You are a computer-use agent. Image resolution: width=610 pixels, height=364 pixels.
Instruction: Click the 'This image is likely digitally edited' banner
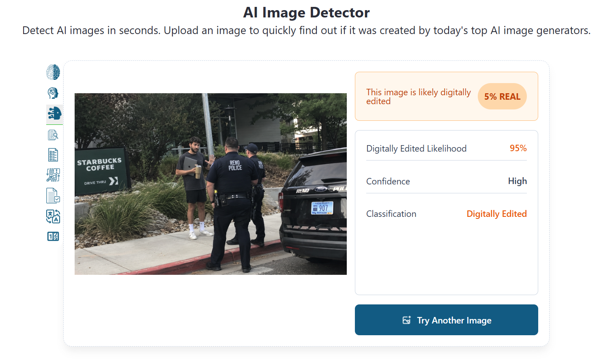pos(446,96)
